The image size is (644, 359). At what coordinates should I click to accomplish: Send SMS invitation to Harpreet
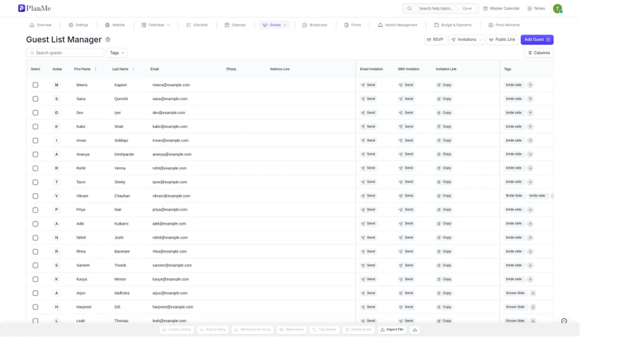coord(406,307)
